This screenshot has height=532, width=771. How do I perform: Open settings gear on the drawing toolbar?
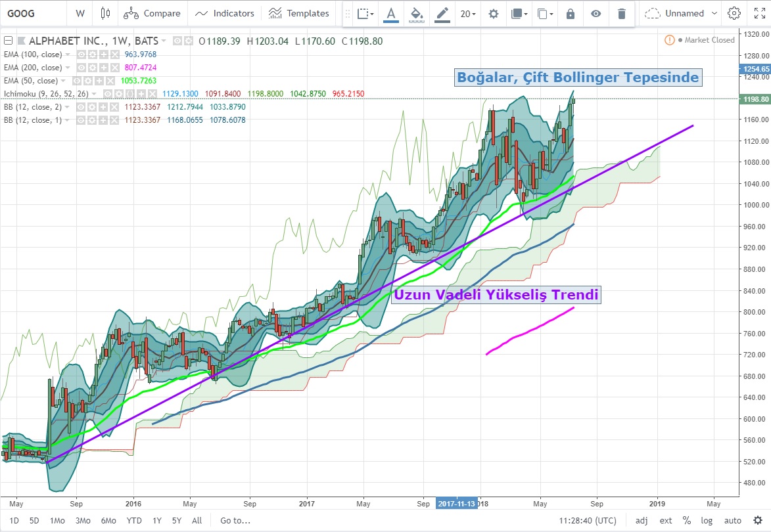point(494,14)
